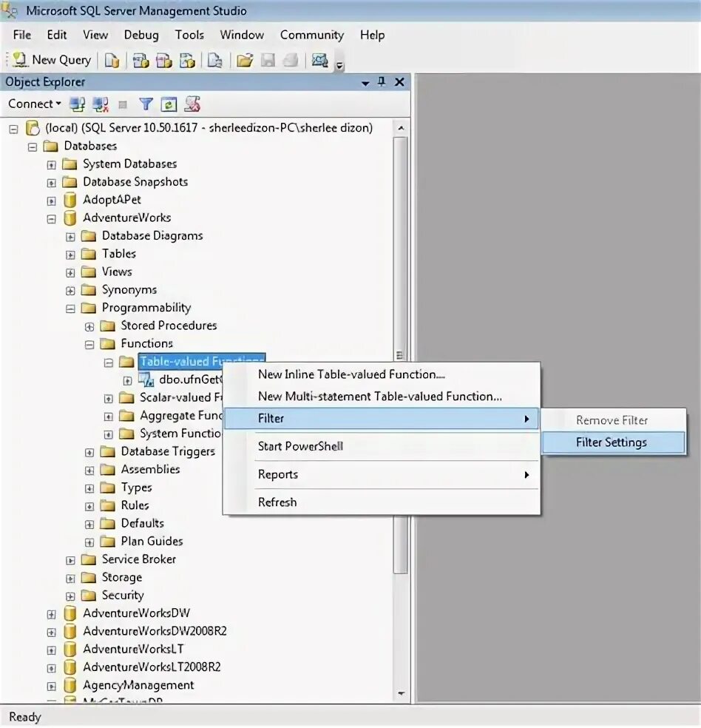Click the Object Explorer scroll down arrow
The height and width of the screenshot is (728, 701).
click(x=401, y=694)
